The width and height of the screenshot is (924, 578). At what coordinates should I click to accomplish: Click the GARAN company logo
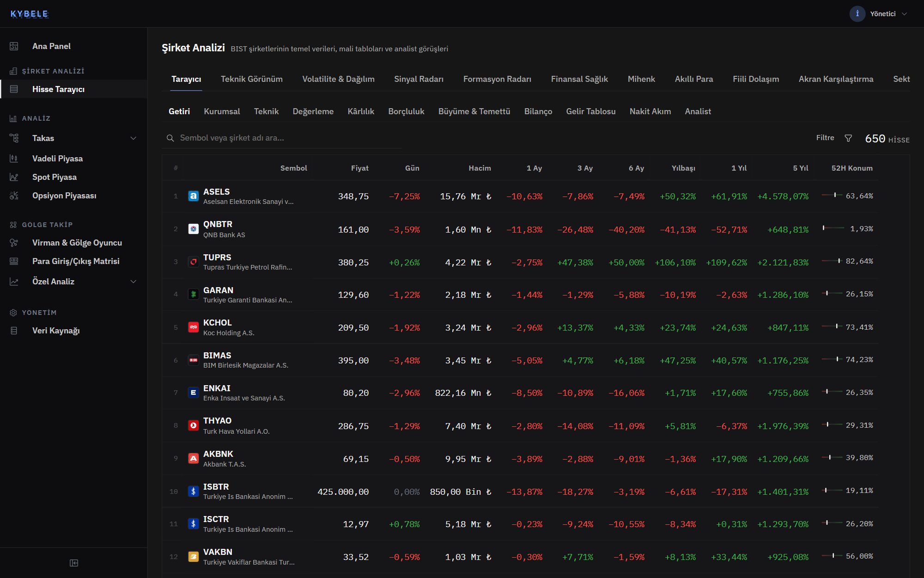coord(194,295)
